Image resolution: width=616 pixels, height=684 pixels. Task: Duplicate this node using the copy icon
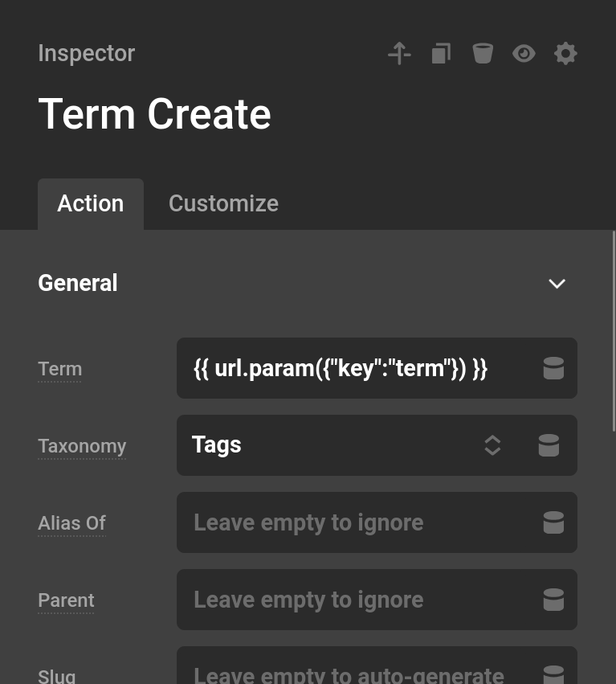pos(440,53)
